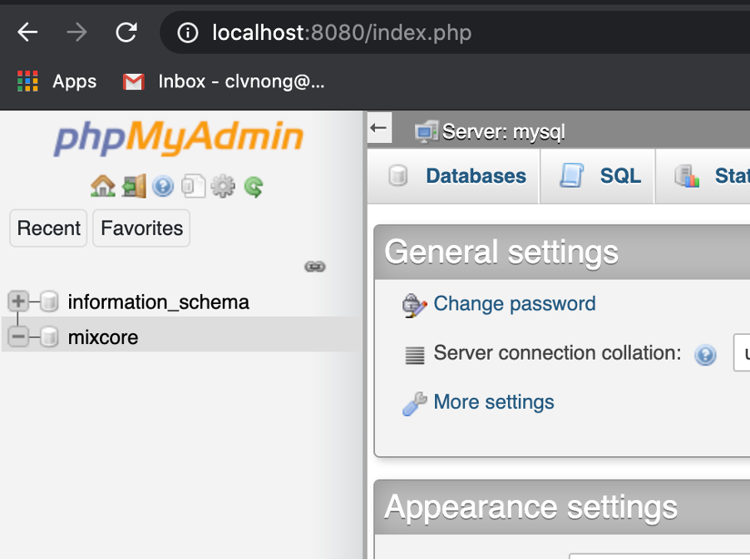Image resolution: width=750 pixels, height=560 pixels.
Task: Click the link icon above the database tree
Action: pos(314,266)
